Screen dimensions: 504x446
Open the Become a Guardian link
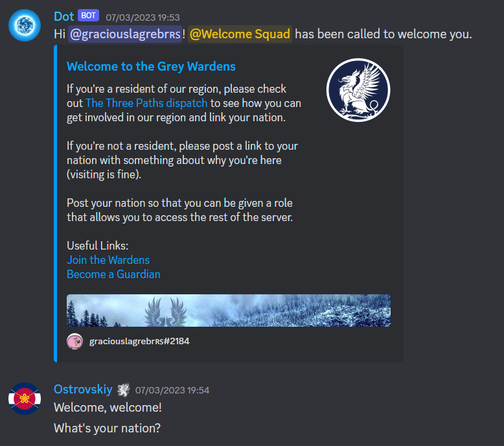click(113, 274)
